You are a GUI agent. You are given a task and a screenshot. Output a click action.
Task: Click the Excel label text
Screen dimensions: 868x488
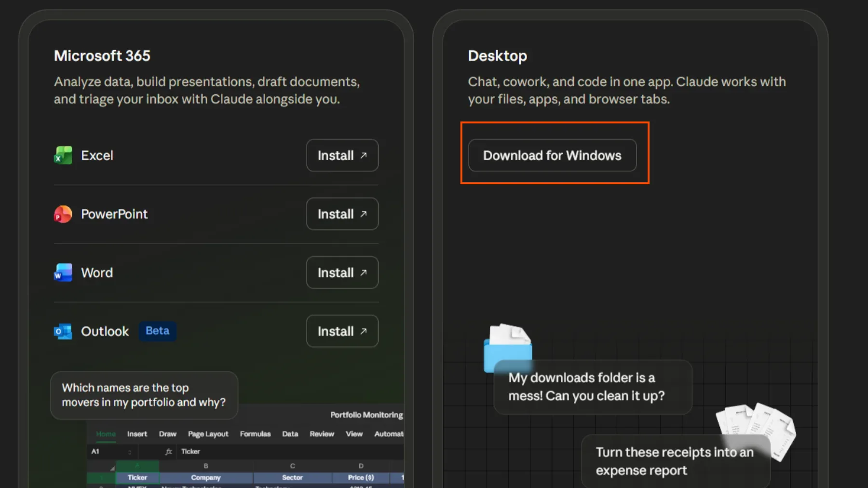(x=97, y=155)
